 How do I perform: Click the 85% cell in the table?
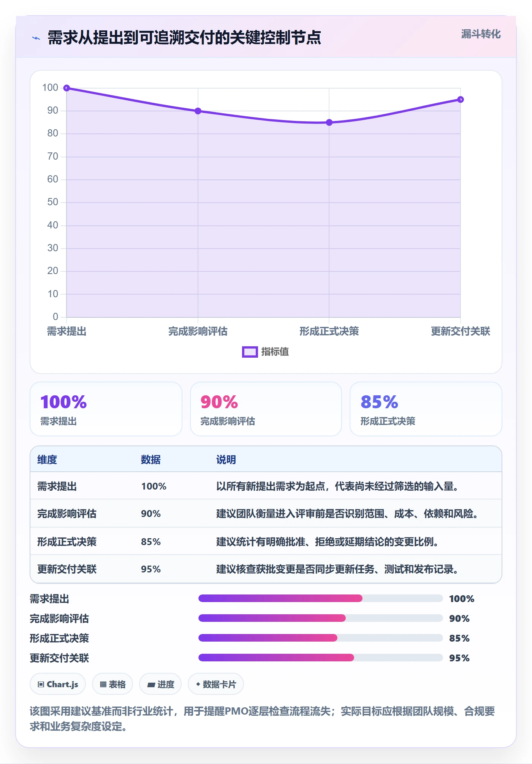click(151, 542)
